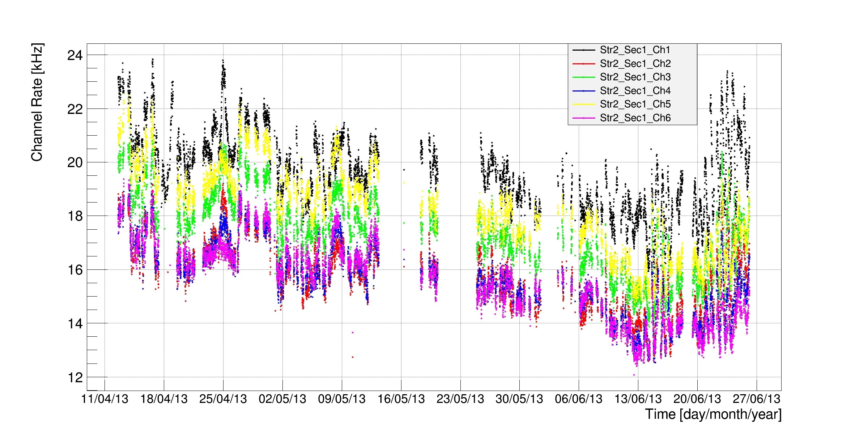This screenshot has width=868, height=434.
Task: Click the magenta Str2_Sec1_Ch6 legend line
Action: pos(583,118)
